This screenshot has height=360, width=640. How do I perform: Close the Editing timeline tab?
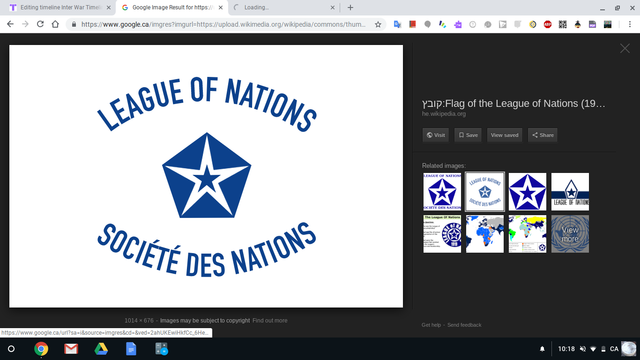[x=109, y=7]
